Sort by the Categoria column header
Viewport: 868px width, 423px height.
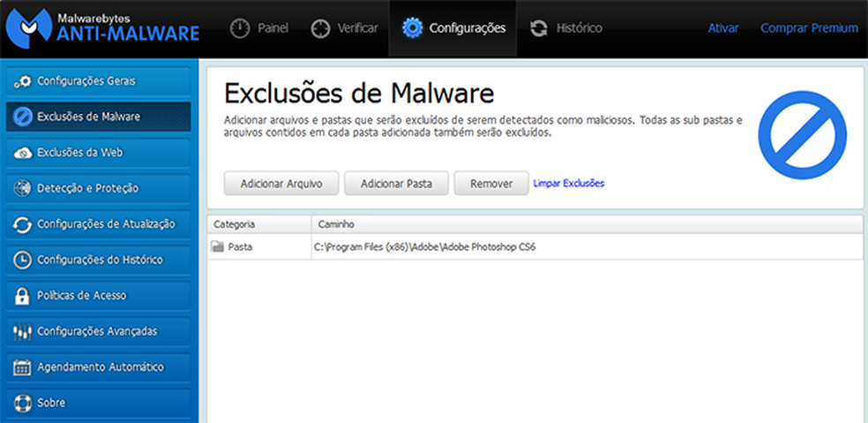(x=259, y=224)
